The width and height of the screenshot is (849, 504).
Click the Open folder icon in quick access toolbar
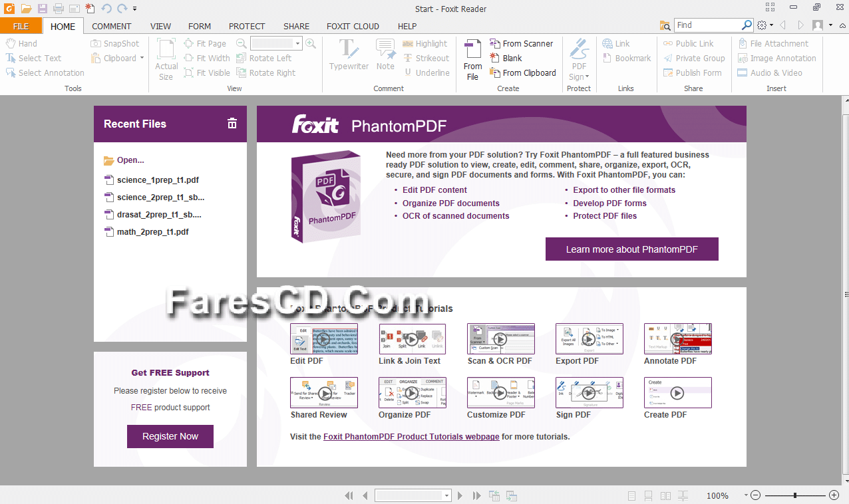point(26,9)
